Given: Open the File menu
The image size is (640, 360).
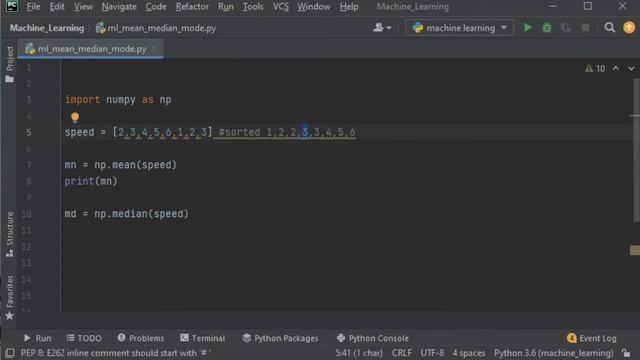Looking at the screenshot, I should [33, 7].
